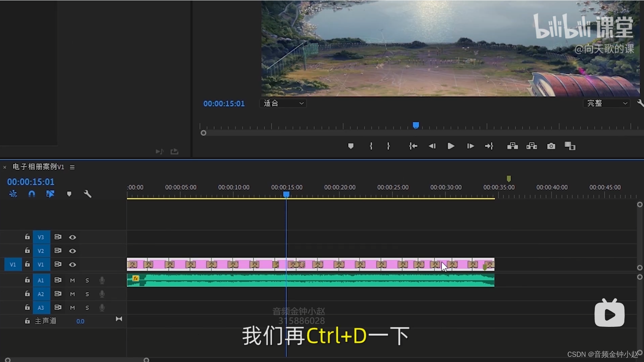Screen dimensions: 644x362
Task: Click the Lift button
Action: (x=512, y=146)
